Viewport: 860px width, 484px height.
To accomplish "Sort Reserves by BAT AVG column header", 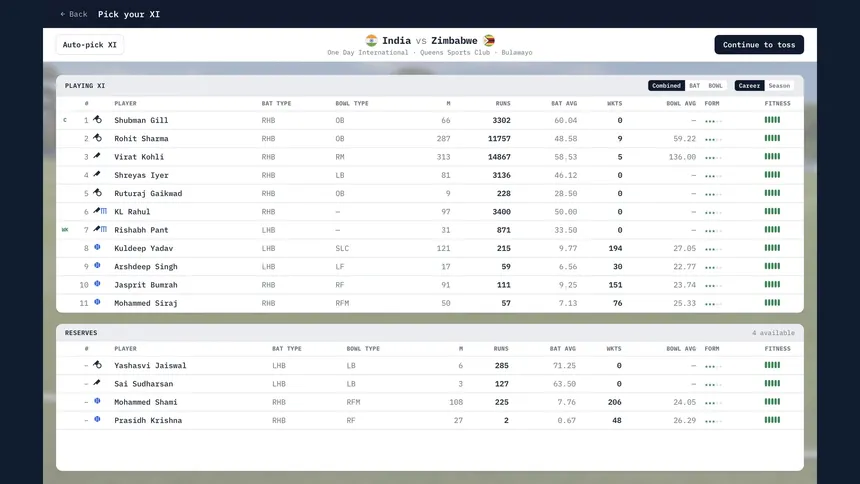I will (563, 348).
